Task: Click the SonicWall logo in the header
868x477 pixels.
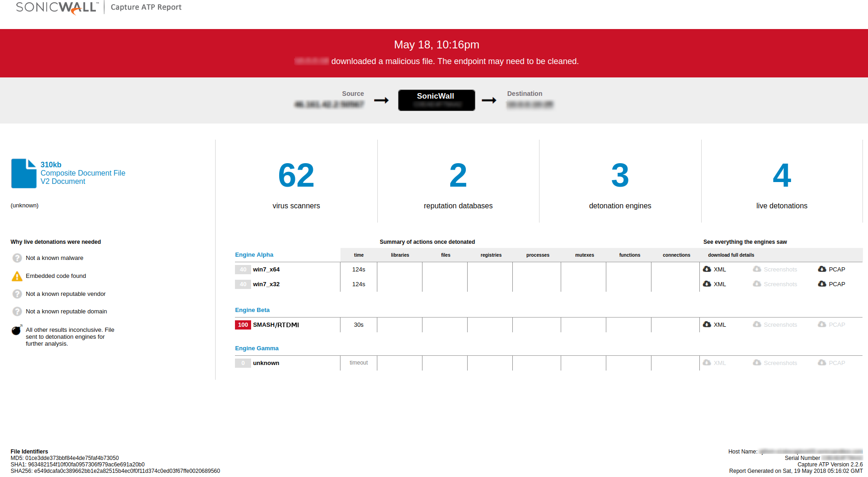Action: [x=58, y=8]
